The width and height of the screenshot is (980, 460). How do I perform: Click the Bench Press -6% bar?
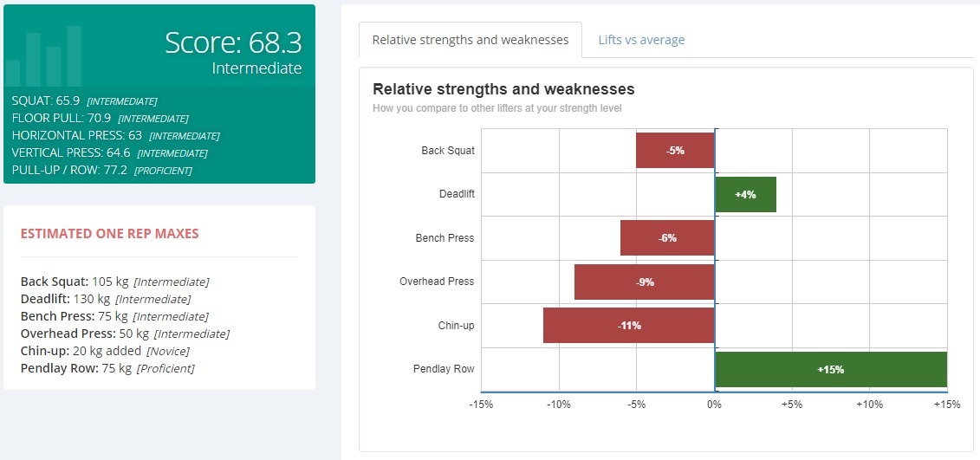coord(667,237)
